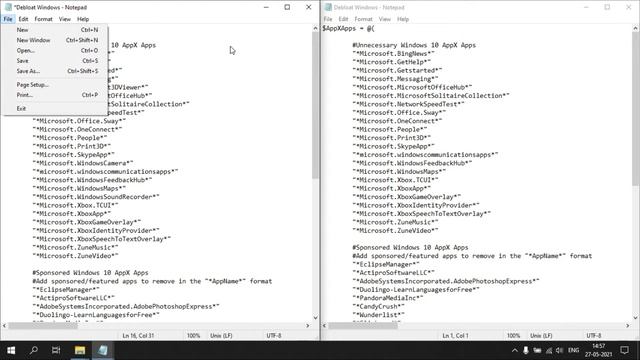Show hidden system tray icons

pyautogui.click(x=515, y=350)
